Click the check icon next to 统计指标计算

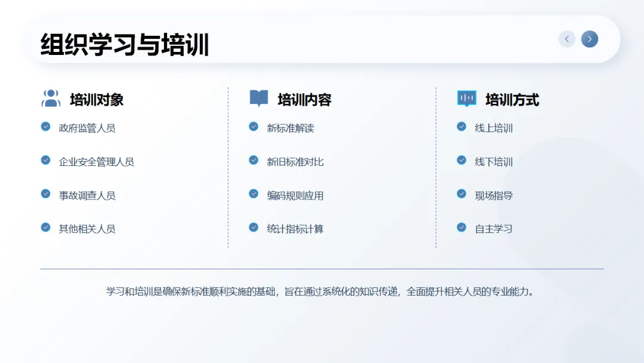(253, 227)
